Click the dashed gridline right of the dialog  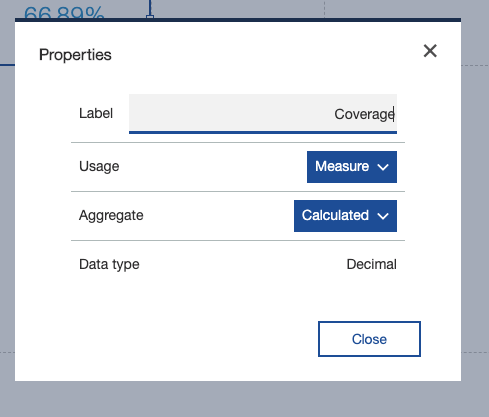475,65
